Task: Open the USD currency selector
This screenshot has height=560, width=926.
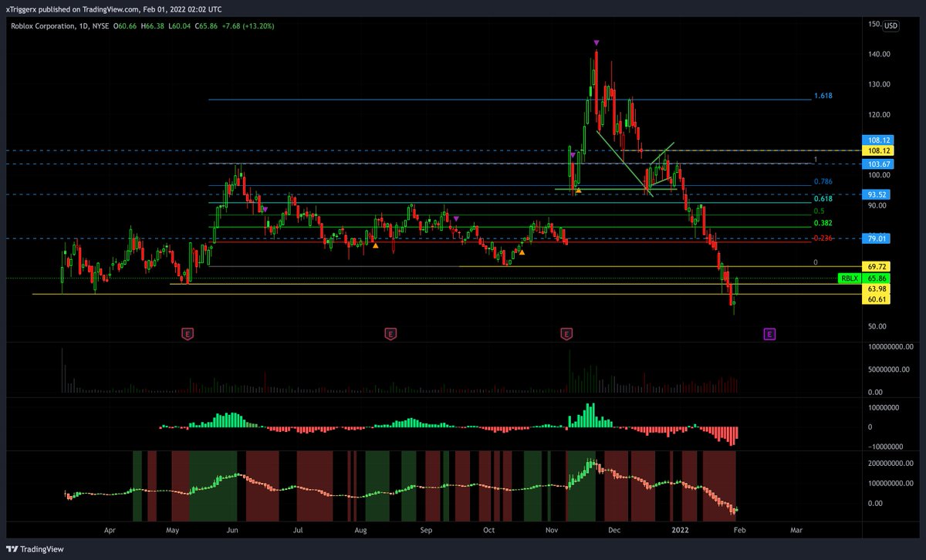Action: (x=891, y=25)
